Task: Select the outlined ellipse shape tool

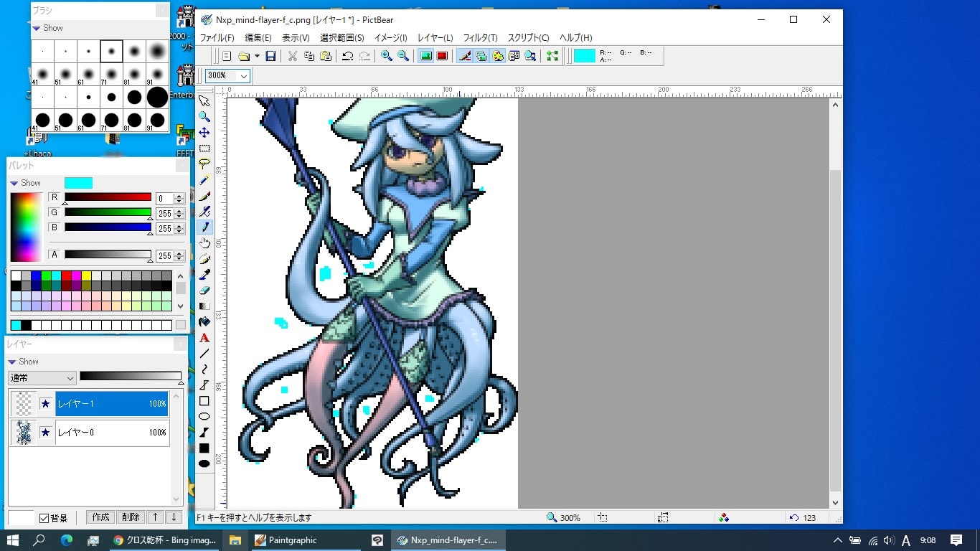Action: [204, 417]
